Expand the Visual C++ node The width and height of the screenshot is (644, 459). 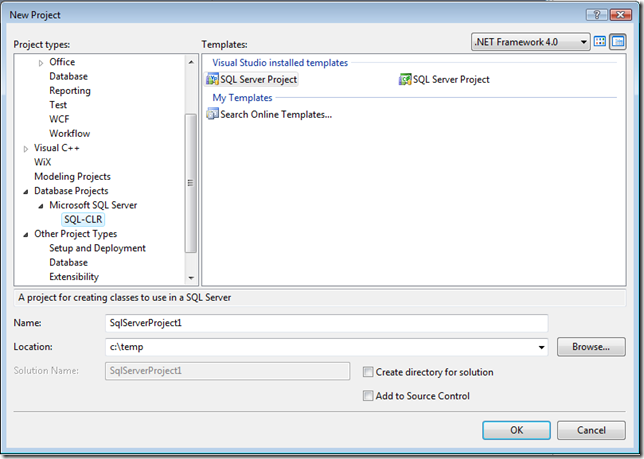25,149
